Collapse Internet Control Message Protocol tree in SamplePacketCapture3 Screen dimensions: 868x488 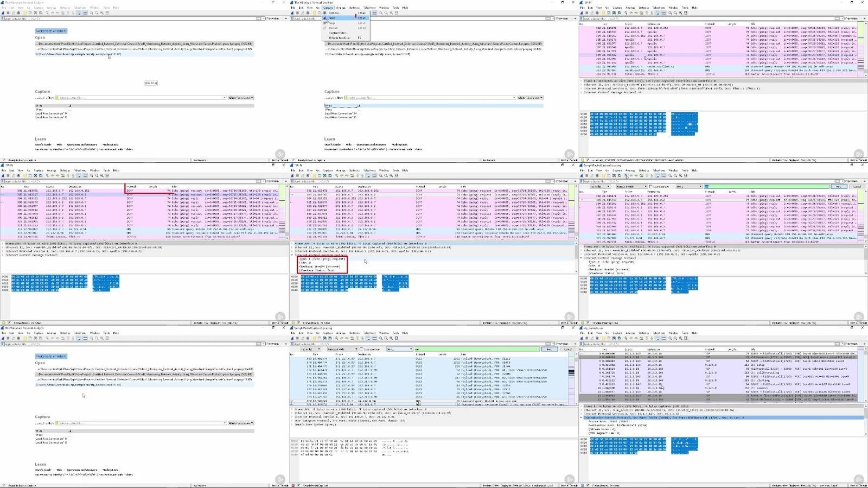tap(582, 258)
